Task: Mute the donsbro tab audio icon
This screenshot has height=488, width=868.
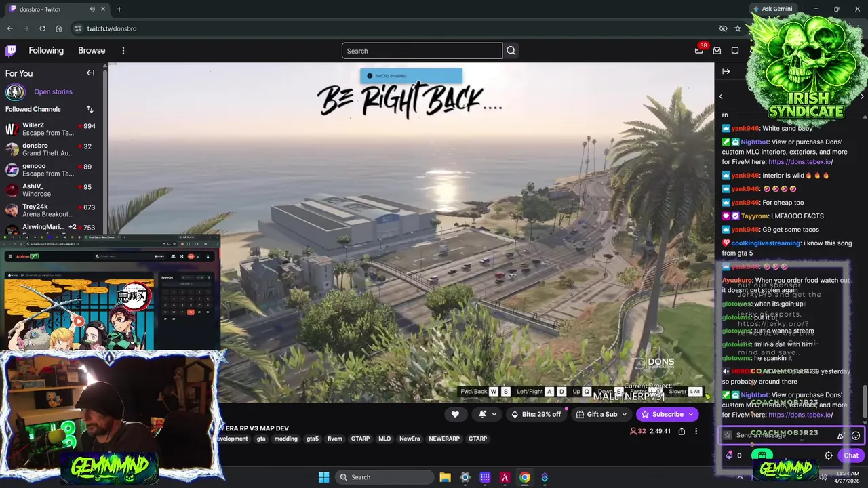Action: (92, 9)
